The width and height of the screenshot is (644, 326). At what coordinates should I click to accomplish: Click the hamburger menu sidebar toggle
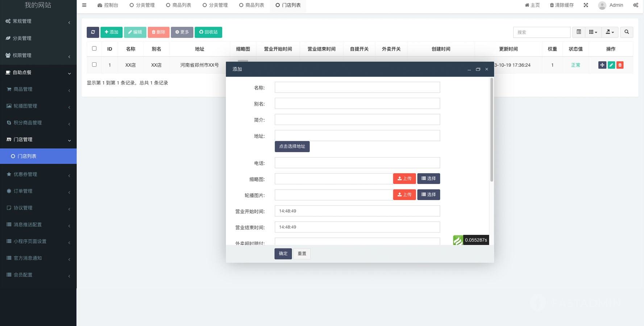(x=84, y=5)
